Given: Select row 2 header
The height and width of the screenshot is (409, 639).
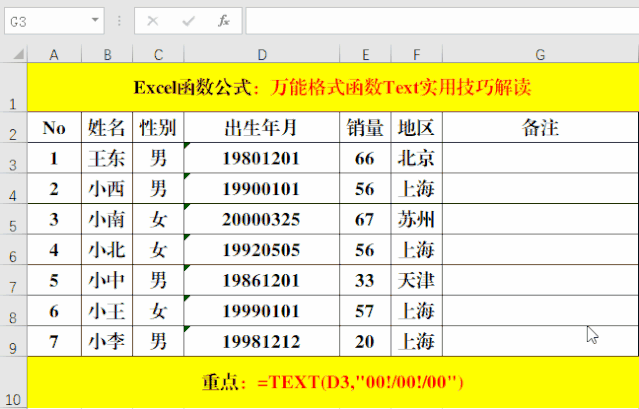Looking at the screenshot, I should click(13, 128).
